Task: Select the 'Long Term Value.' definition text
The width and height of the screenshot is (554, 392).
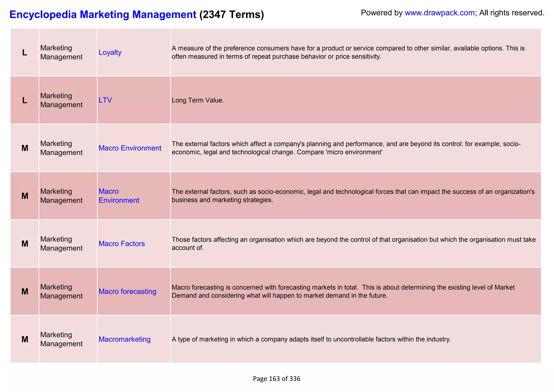Action: point(198,100)
